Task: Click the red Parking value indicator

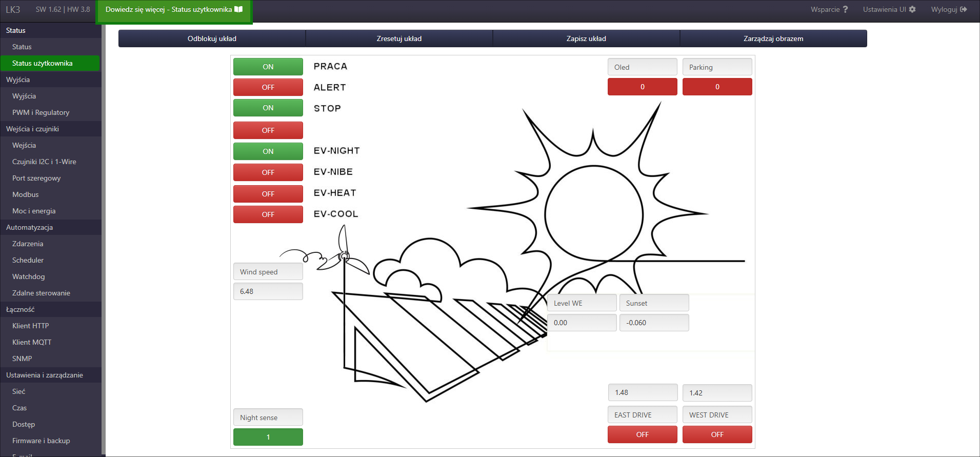Action: click(717, 87)
